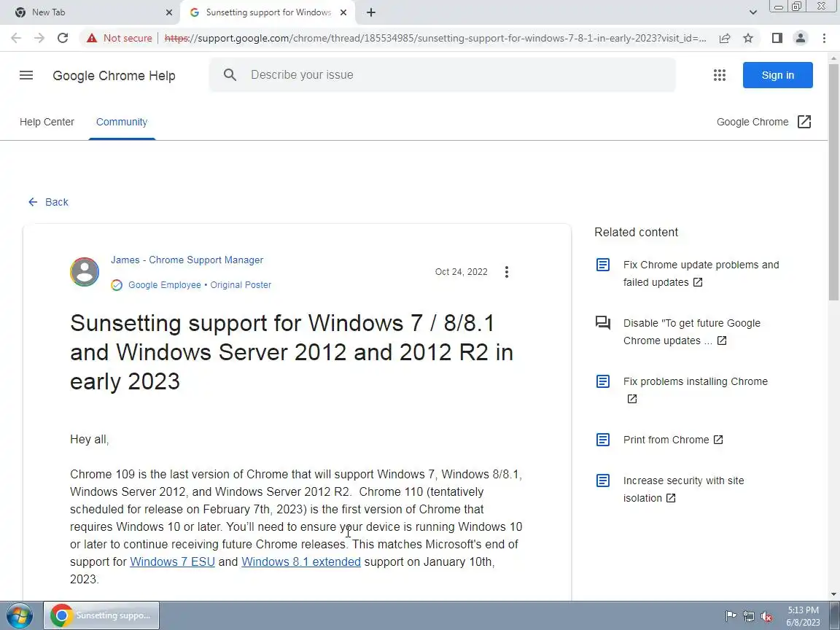Open the taskbar clock and date
This screenshot has height=630, width=840.
pos(803,616)
